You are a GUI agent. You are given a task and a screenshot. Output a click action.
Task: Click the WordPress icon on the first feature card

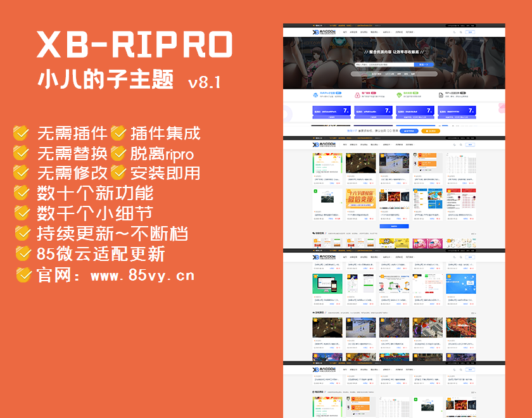click(315, 94)
